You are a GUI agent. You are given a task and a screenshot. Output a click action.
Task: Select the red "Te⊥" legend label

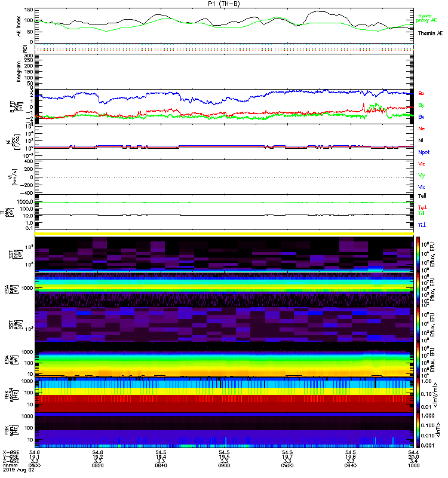pyautogui.click(x=422, y=207)
